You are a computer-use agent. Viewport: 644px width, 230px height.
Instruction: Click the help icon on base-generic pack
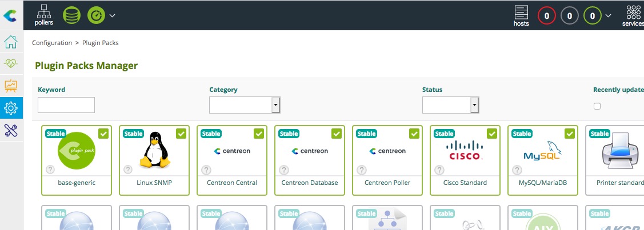pos(50,170)
